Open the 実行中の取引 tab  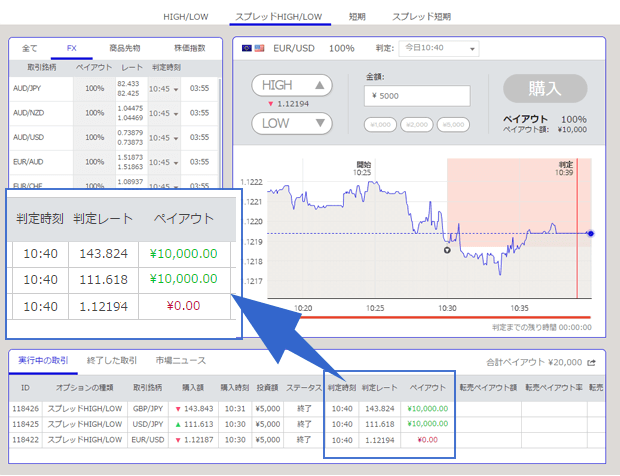coord(43,361)
